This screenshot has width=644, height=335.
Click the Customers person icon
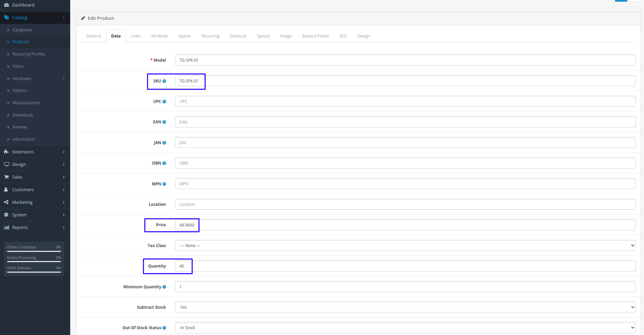6,189
